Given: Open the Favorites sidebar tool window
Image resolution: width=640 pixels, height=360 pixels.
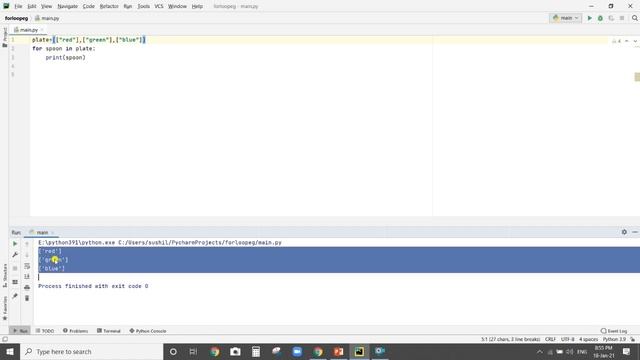Looking at the screenshot, I should coord(4,308).
